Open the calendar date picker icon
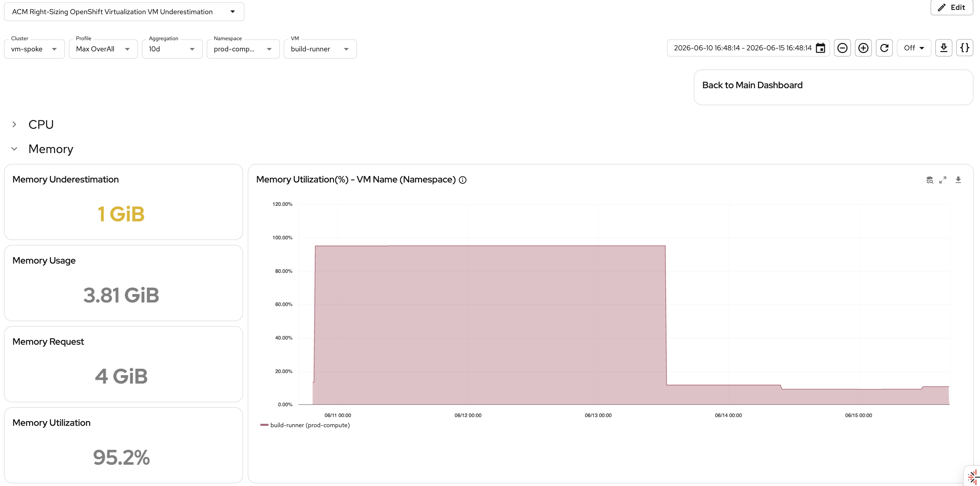The width and height of the screenshot is (980, 486). coord(820,48)
